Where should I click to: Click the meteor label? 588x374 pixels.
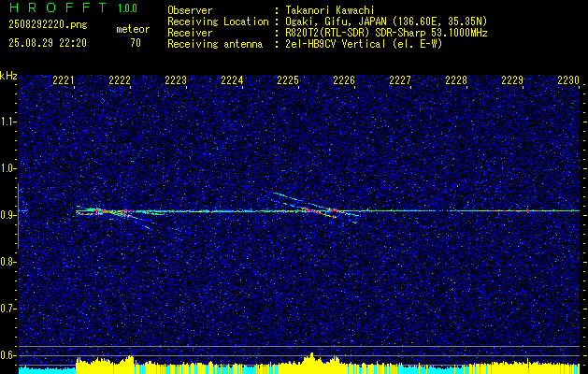(x=133, y=29)
